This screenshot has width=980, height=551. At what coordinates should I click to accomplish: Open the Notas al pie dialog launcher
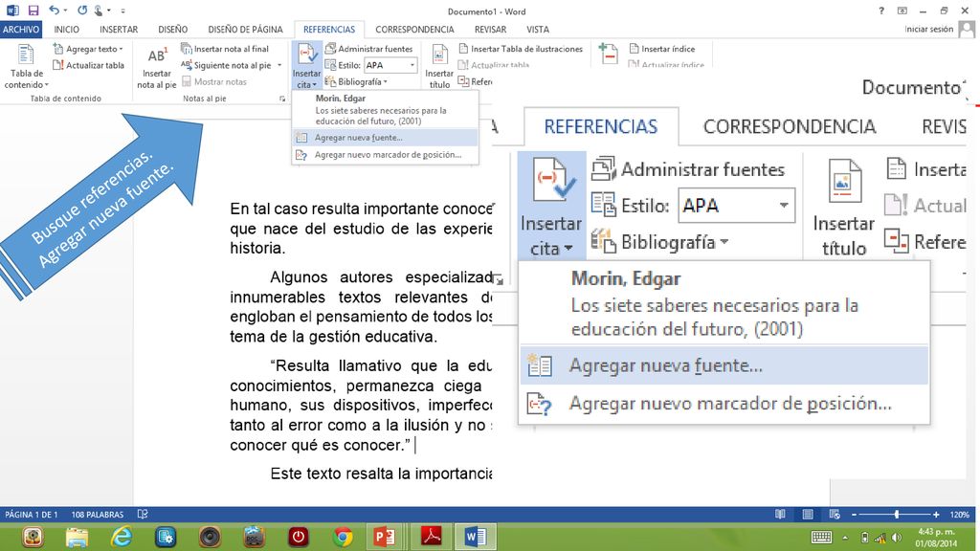(x=282, y=99)
